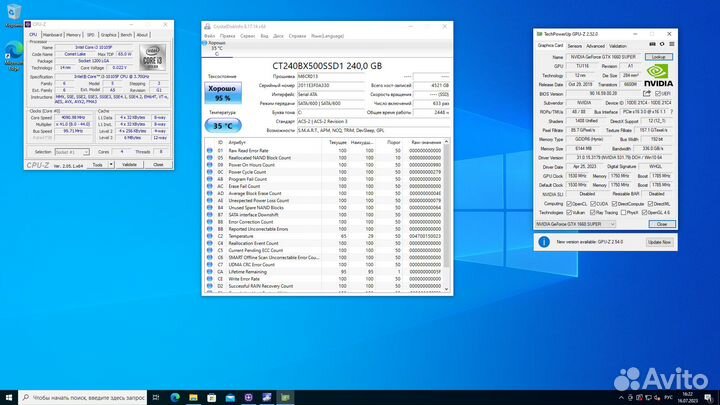Take a GPU-Z screenshot with the camera icon
Screen dimensions: 720x405
coord(652,45)
